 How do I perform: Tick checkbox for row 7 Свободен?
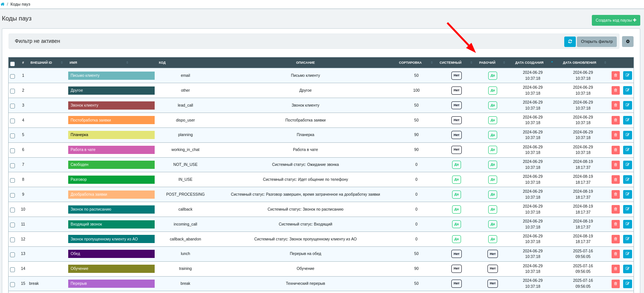click(13, 166)
